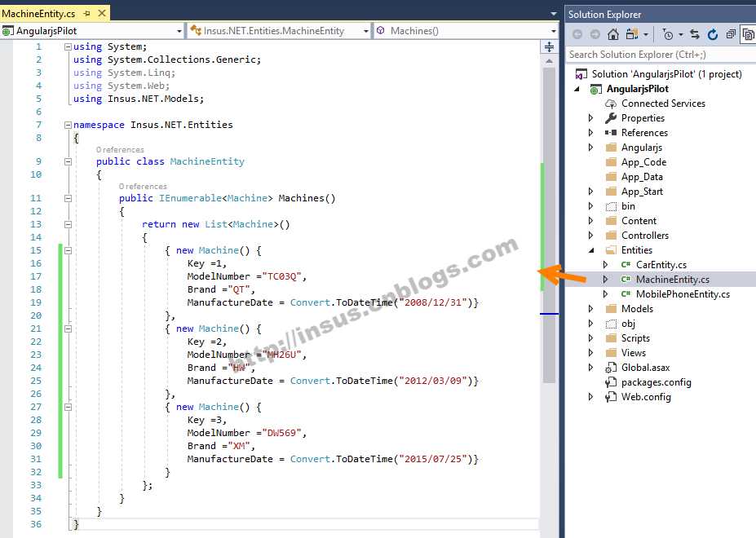Screen dimensions: 756x538
Task: Select the App_Data folder
Action: [642, 177]
